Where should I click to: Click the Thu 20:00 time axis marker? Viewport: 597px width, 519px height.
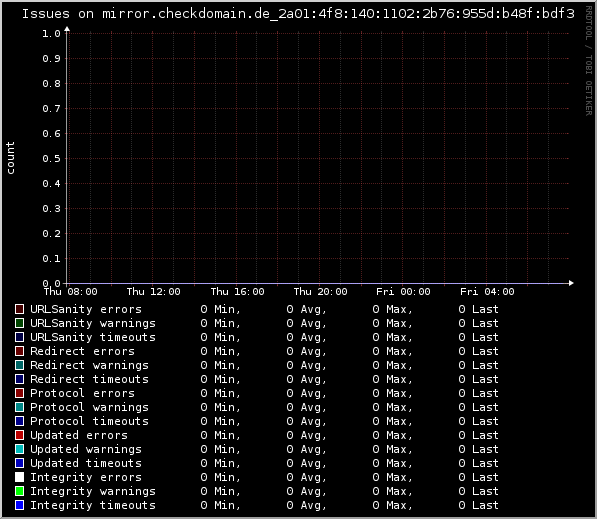tap(320, 292)
